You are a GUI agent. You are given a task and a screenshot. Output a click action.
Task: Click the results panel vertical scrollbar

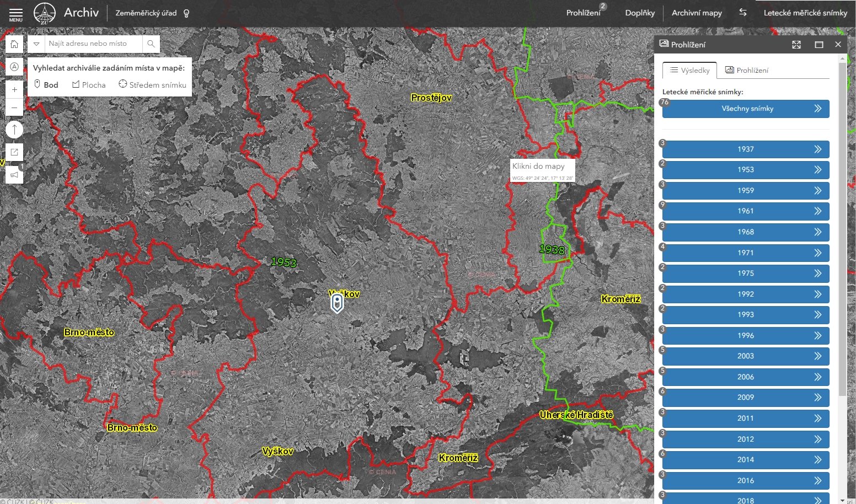[x=842, y=229]
